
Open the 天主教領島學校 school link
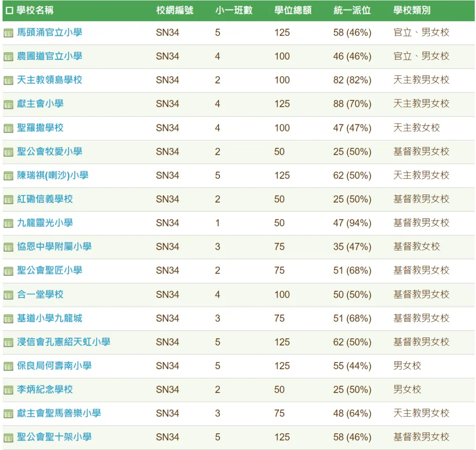(x=49, y=79)
